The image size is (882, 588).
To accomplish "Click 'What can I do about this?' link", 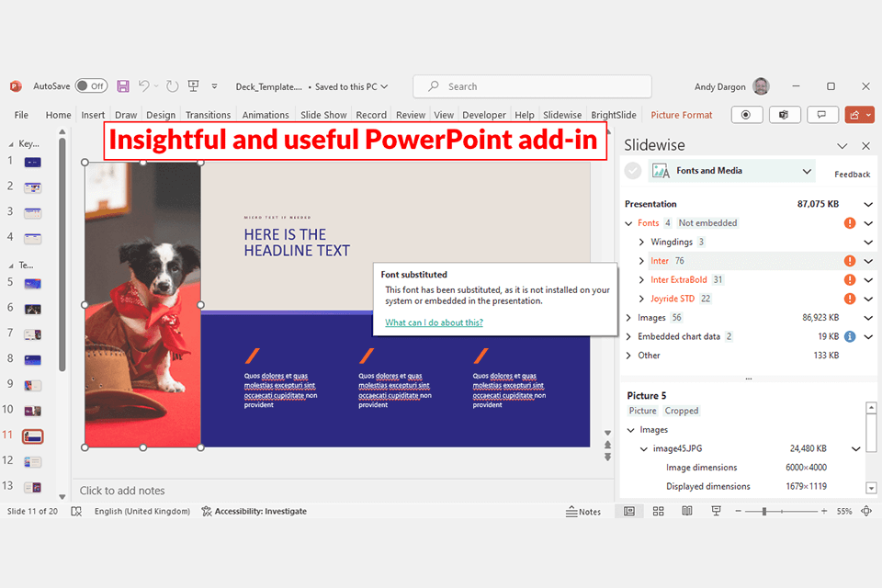I will click(434, 322).
